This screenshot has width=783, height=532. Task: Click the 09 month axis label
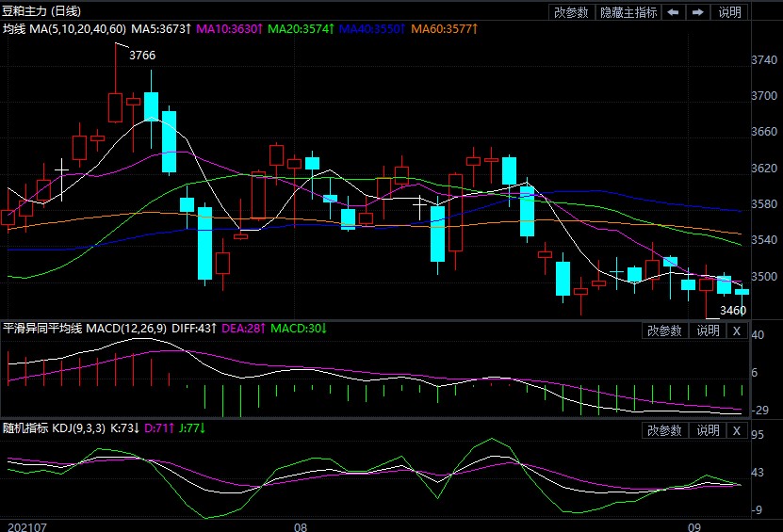[x=694, y=527]
